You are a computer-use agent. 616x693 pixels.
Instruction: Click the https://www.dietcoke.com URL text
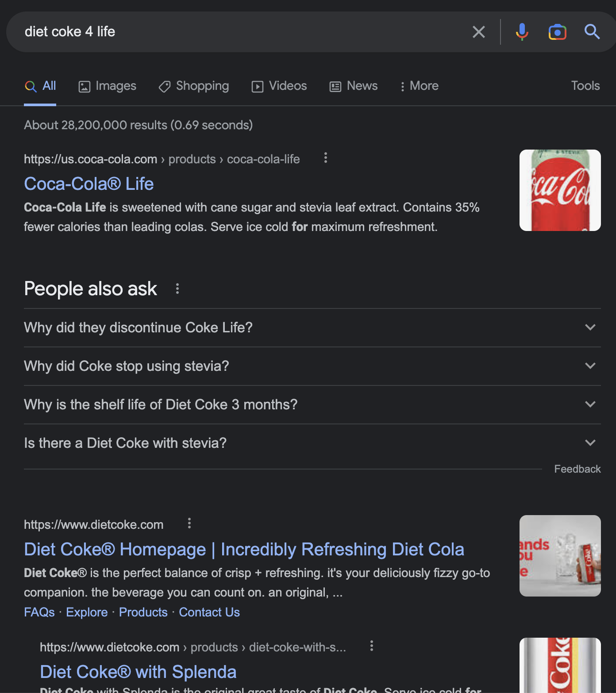coord(94,524)
